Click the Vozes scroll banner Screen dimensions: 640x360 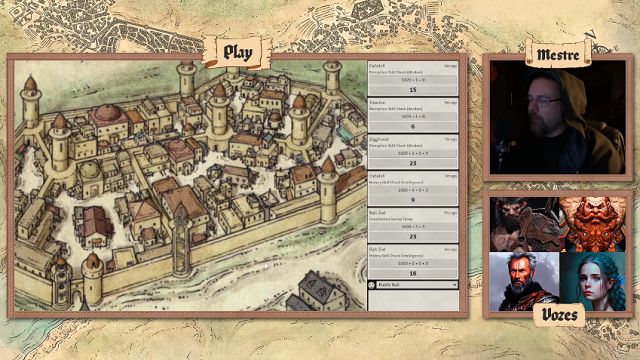559,315
